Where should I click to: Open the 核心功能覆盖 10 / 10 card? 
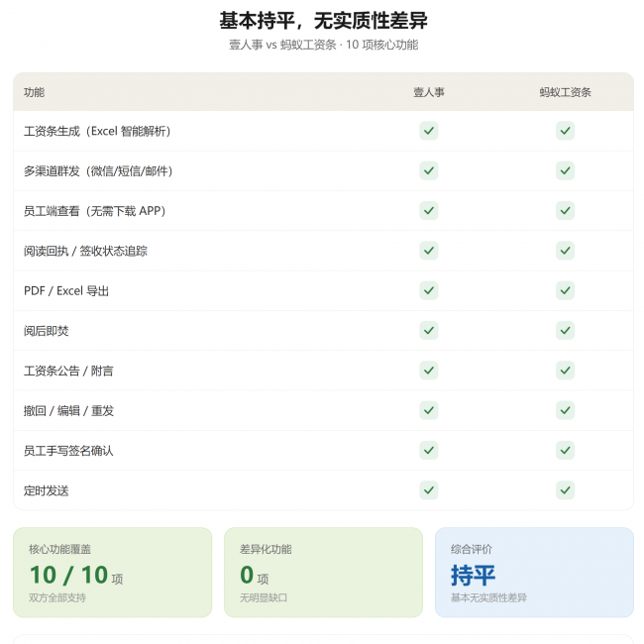(113, 572)
